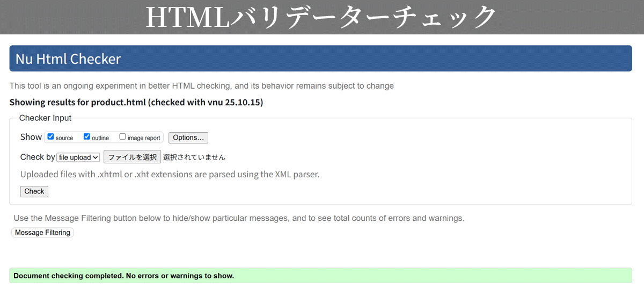Open the Message Filtering button
644x288 pixels.
point(42,233)
